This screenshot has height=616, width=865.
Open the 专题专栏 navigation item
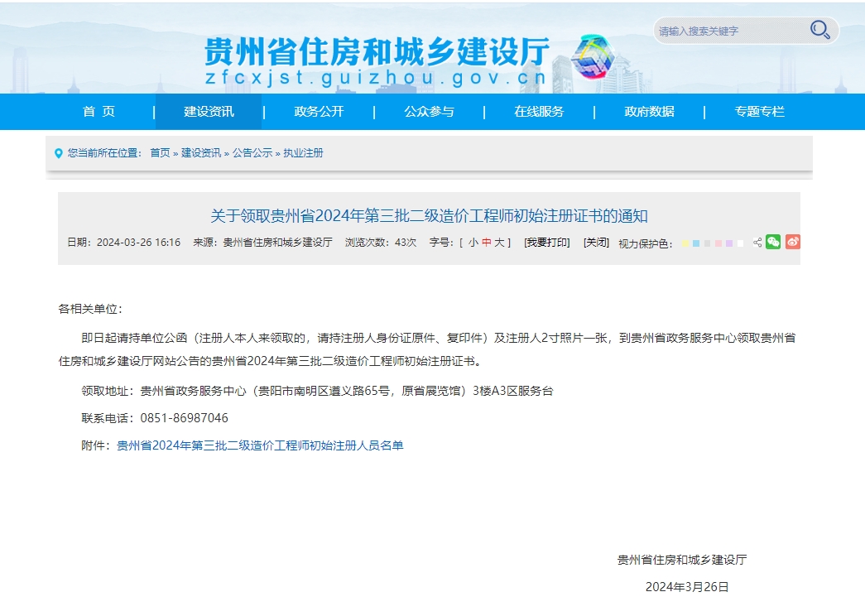point(759,112)
